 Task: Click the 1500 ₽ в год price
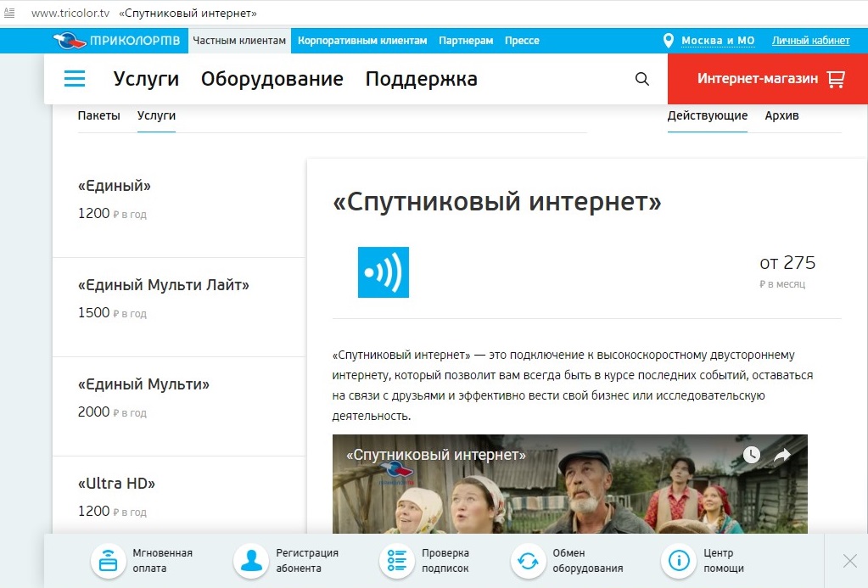(x=112, y=313)
